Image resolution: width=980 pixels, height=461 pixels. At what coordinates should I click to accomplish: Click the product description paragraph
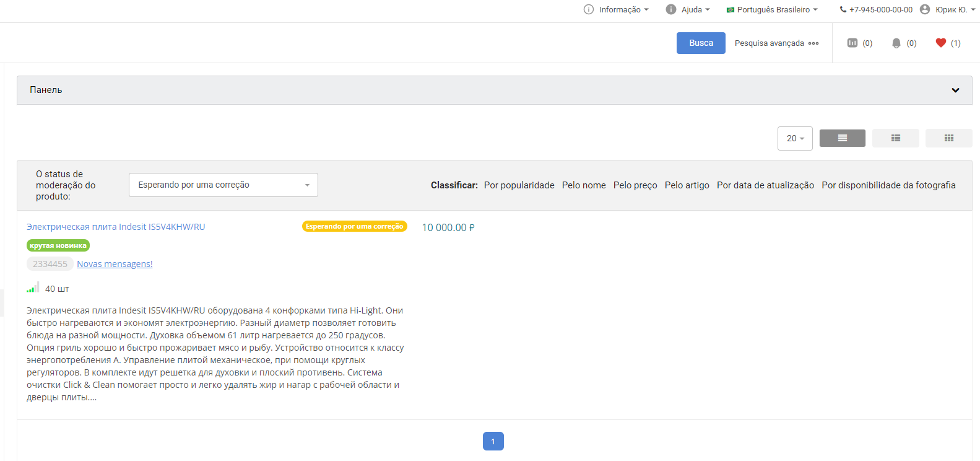215,354
